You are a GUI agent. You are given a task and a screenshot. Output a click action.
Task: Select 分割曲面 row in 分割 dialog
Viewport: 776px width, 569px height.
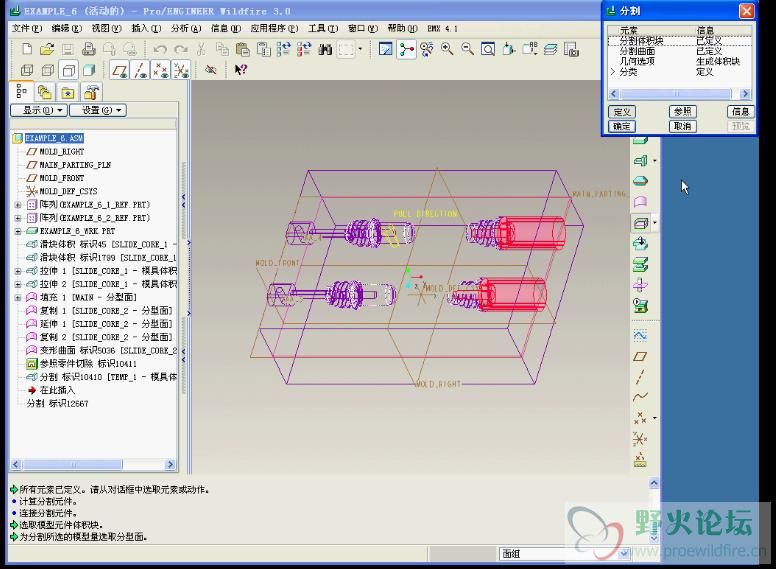pyautogui.click(x=680, y=51)
